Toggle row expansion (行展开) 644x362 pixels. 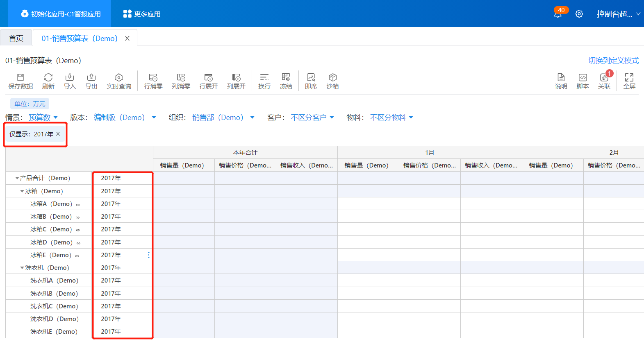coord(208,81)
